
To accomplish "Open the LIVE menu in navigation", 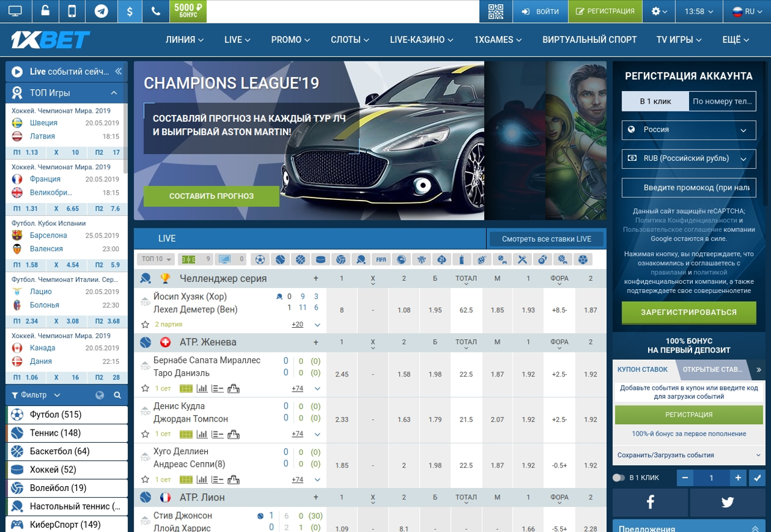I will pyautogui.click(x=237, y=40).
